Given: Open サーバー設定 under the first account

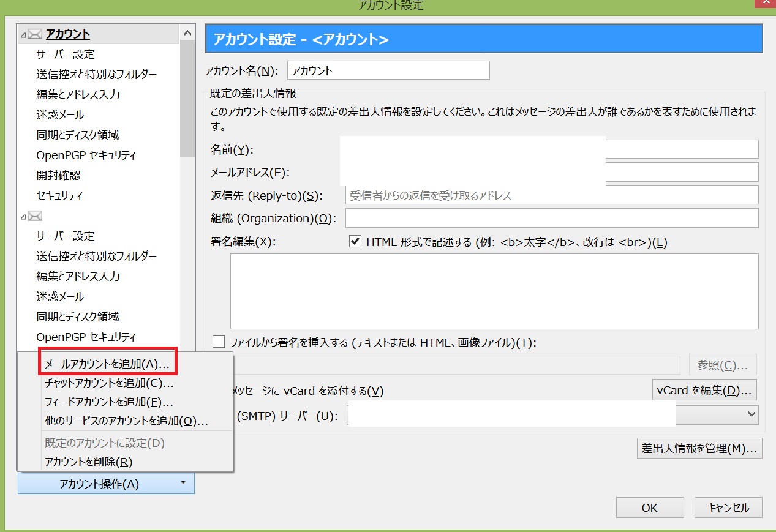Looking at the screenshot, I should 66,54.
